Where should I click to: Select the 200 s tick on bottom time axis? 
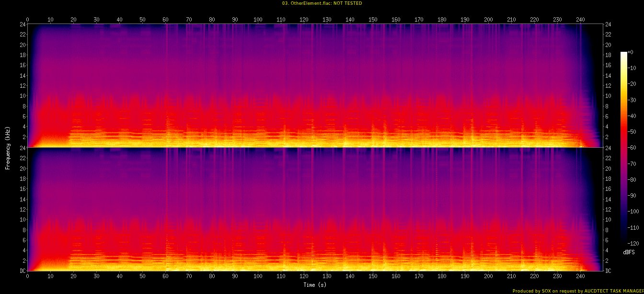click(488, 277)
